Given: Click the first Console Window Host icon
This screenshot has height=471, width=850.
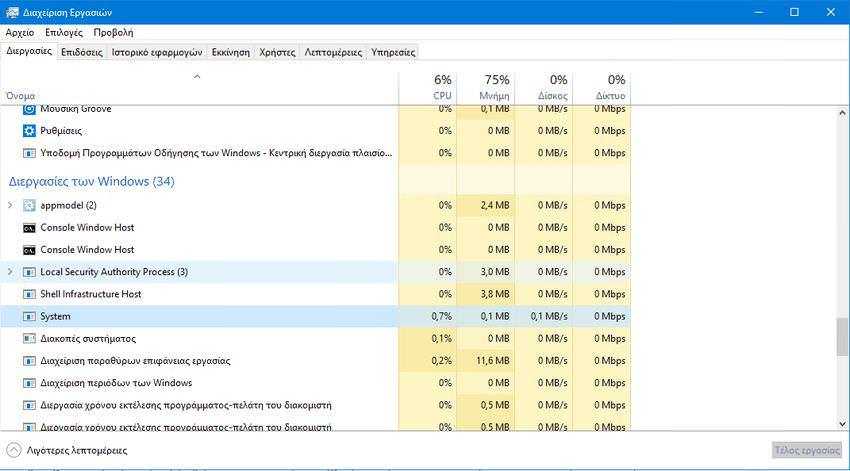Looking at the screenshot, I should pyautogui.click(x=29, y=228).
